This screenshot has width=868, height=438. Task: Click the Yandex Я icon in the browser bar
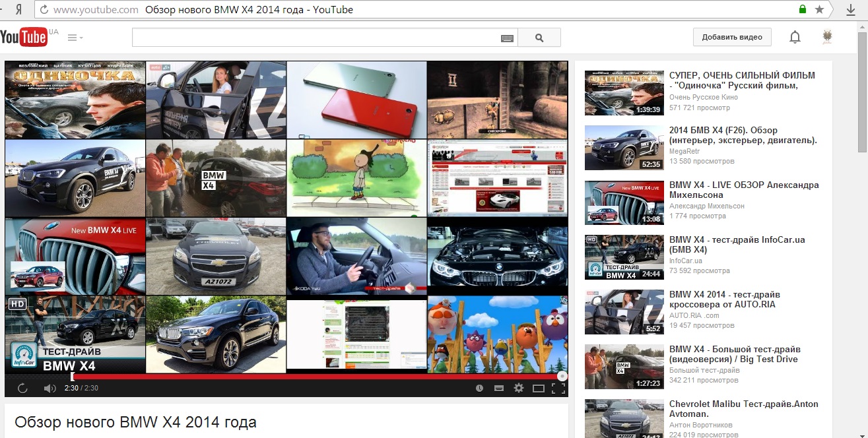coord(19,9)
